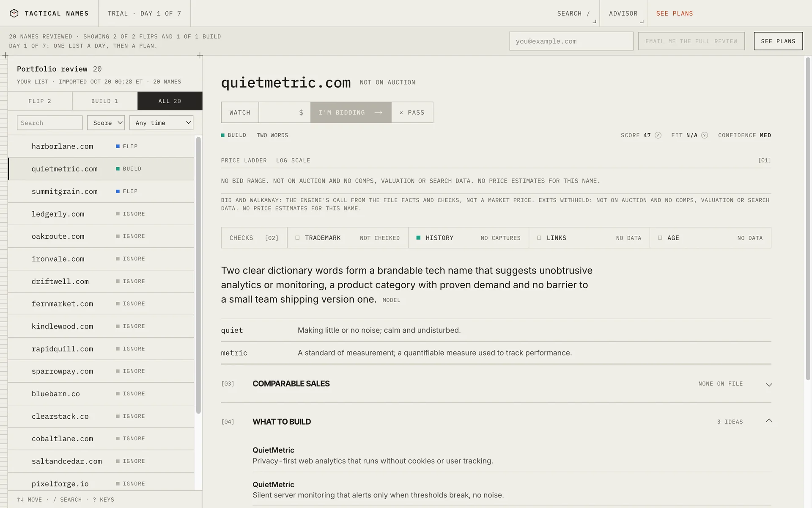Click the bid amount input field
812x508 pixels.
(x=284, y=113)
